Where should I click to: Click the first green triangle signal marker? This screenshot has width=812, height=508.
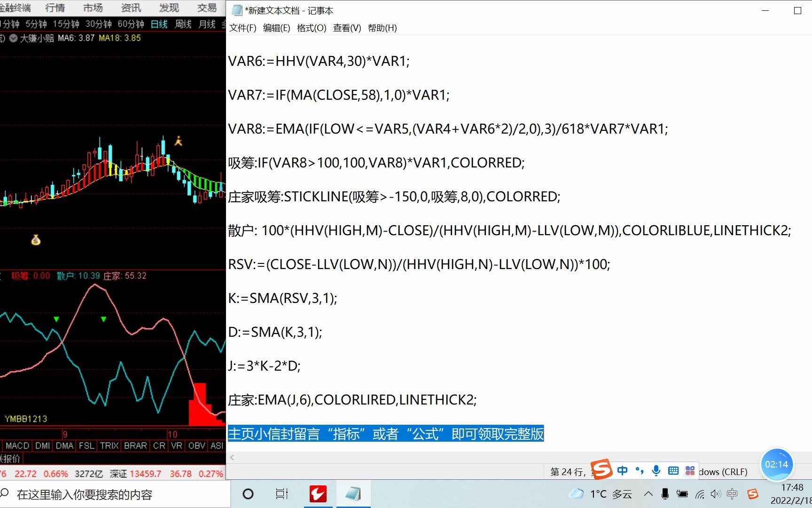click(56, 319)
